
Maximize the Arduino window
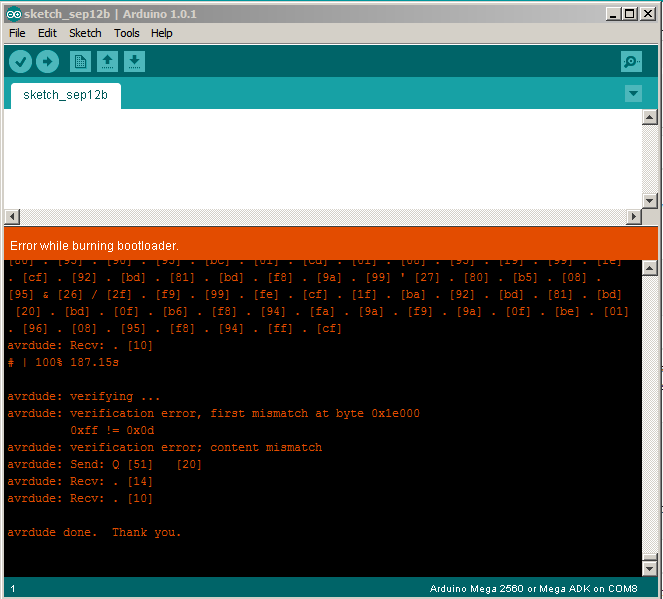(629, 14)
